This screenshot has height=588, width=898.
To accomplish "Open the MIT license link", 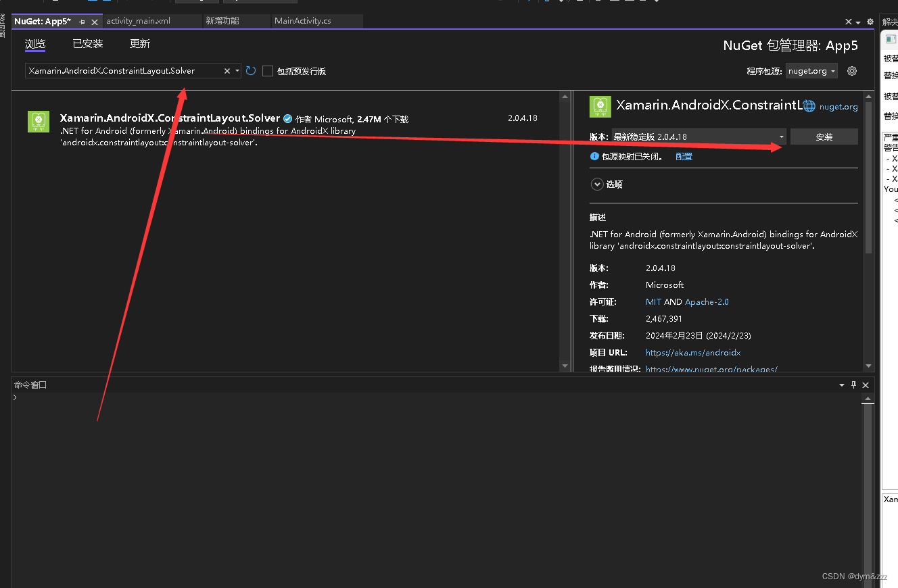I will (653, 302).
